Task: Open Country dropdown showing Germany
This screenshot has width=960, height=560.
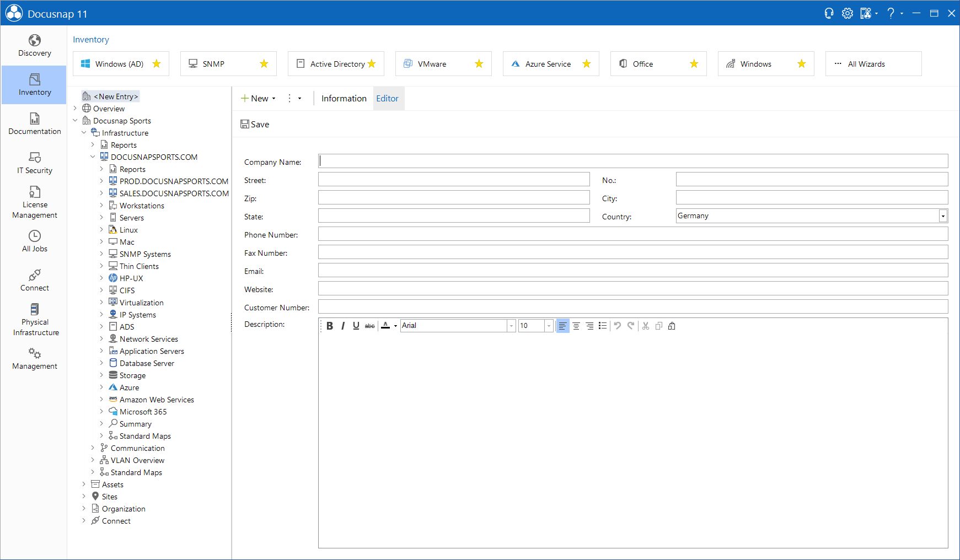Action: pos(943,216)
